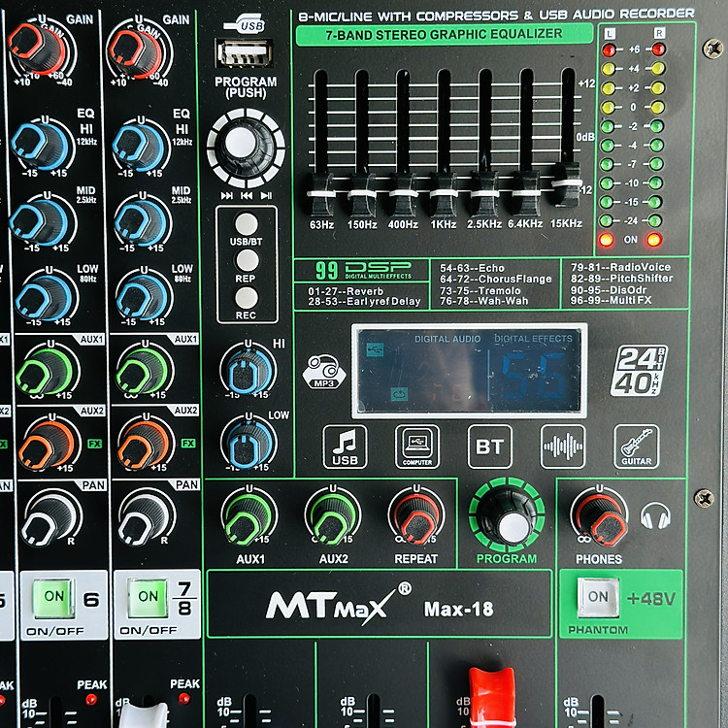Toggle channel 7/8 ON/OFF switch
This screenshot has height=728, width=728.
click(x=148, y=596)
